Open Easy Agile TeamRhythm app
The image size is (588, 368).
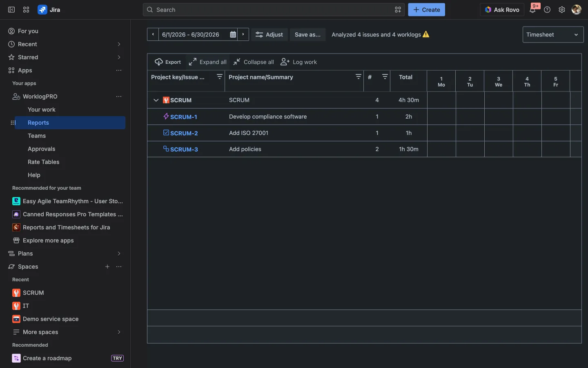[67, 201]
